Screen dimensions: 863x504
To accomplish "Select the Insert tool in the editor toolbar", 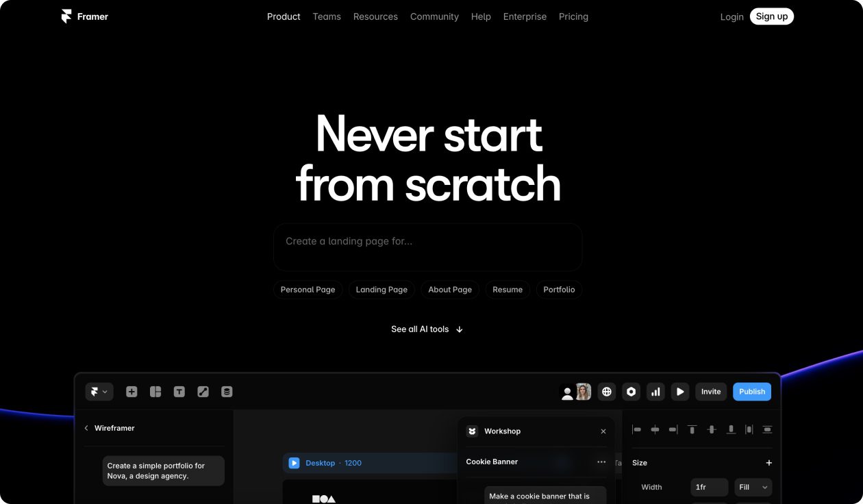I will (x=131, y=391).
